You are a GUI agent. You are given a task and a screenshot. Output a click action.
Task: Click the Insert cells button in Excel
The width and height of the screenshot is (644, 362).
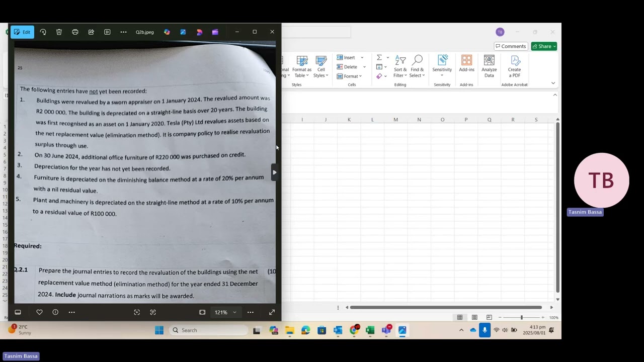point(346,57)
